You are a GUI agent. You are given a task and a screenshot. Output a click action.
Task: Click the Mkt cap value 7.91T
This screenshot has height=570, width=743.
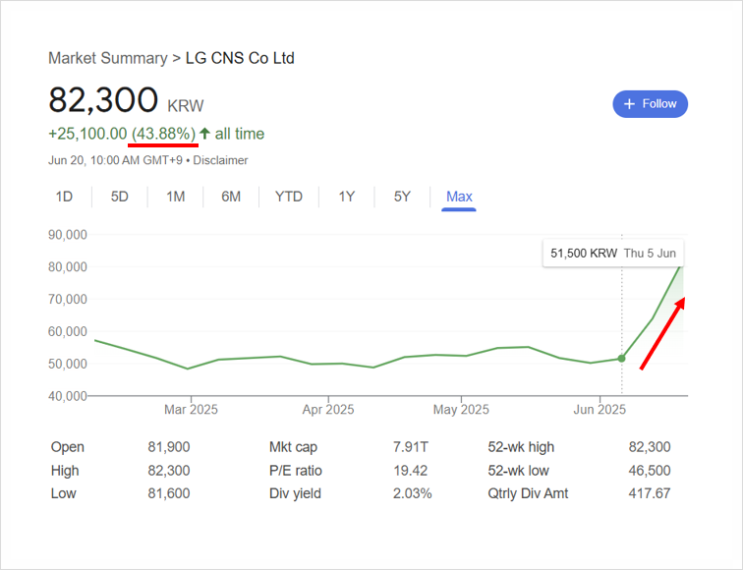pos(410,447)
